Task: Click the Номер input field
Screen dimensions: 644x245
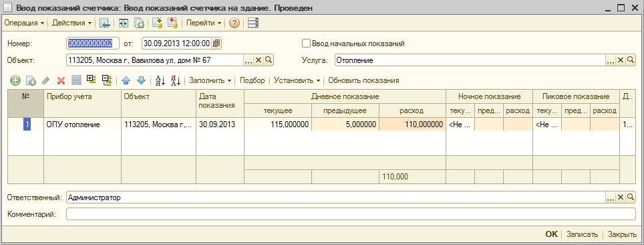Action: 93,44
